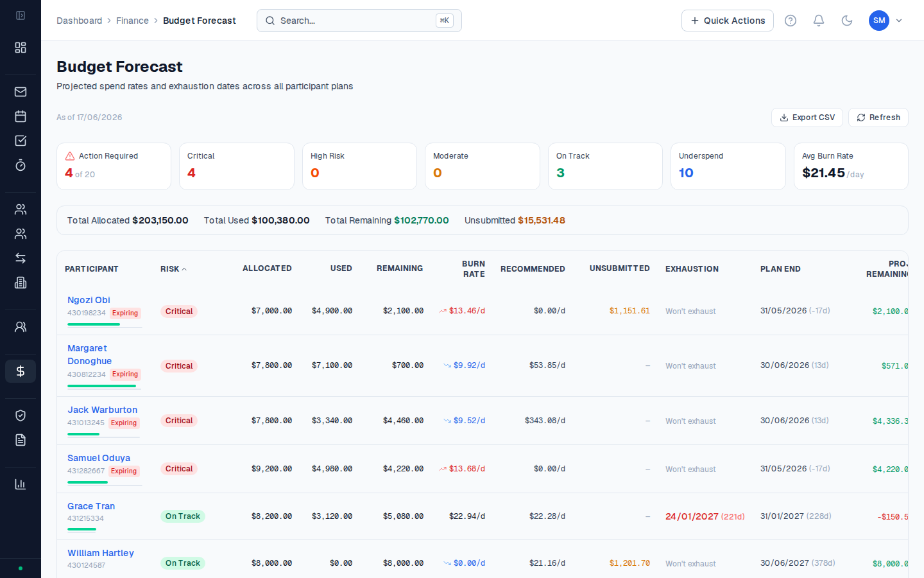The width and height of the screenshot is (924, 578).
Task: Open the Ngozi Obi participant link
Action: pyautogui.click(x=89, y=300)
